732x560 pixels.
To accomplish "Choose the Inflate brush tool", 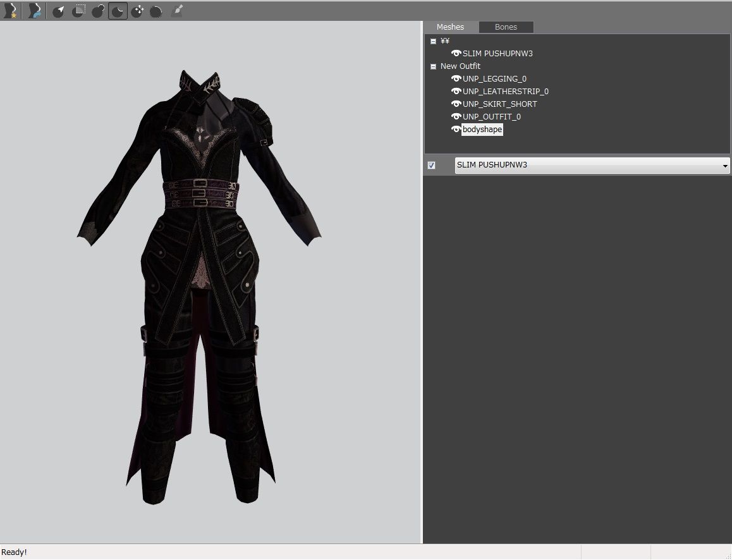I will pyautogui.click(x=98, y=11).
